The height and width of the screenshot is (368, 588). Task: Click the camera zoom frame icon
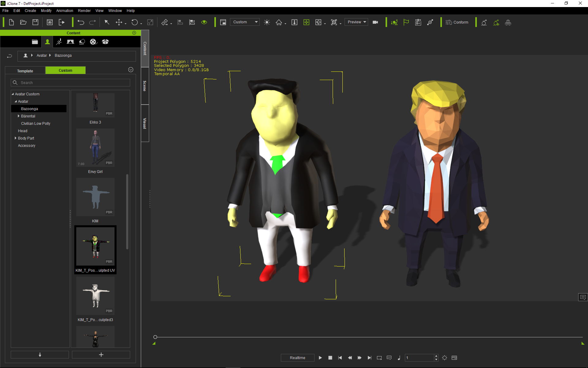click(x=334, y=22)
